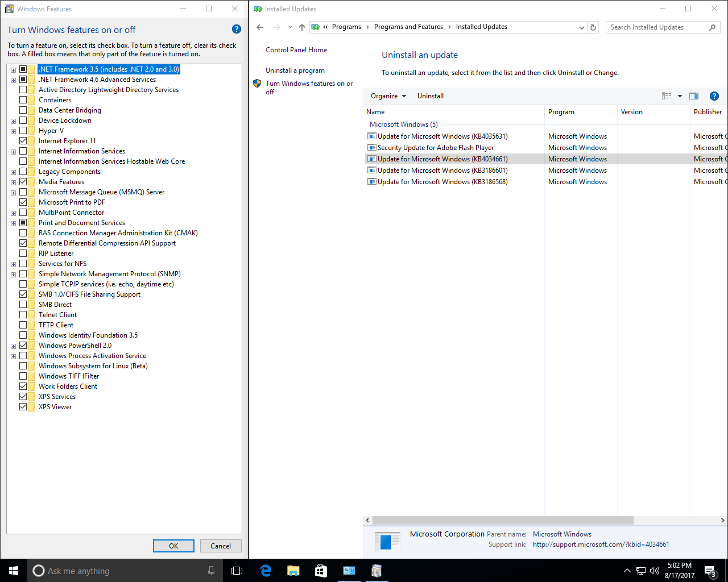Refresh the Installed Updates address bar
Viewport: 728px width, 582px height.
pos(593,27)
